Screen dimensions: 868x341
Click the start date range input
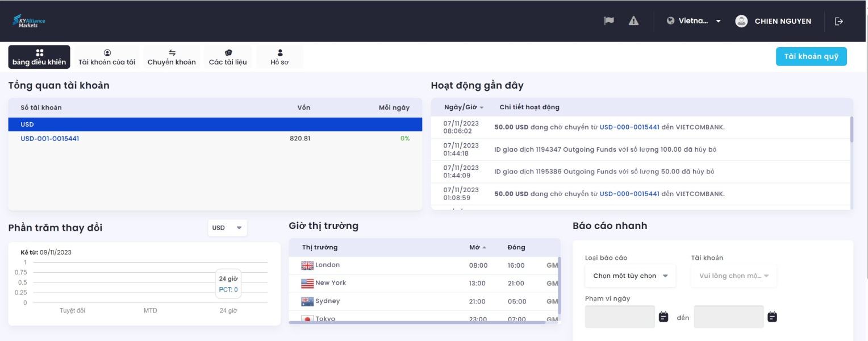pos(620,317)
